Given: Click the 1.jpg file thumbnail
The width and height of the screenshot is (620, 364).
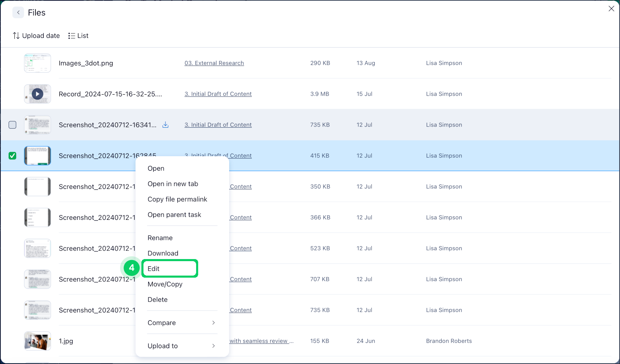Looking at the screenshot, I should click(37, 341).
